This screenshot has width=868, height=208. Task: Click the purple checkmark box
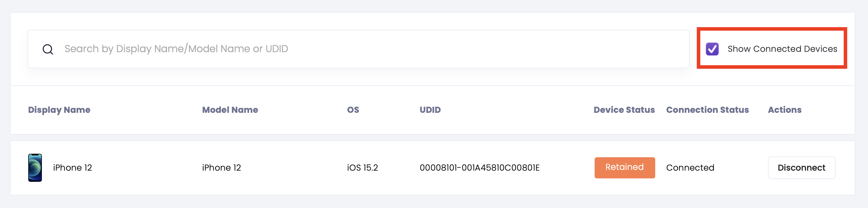point(712,49)
